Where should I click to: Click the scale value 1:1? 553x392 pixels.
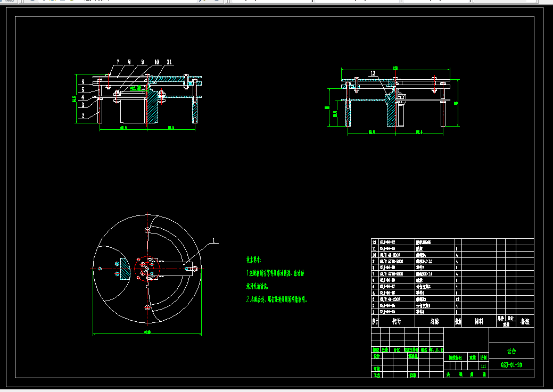[483, 366]
